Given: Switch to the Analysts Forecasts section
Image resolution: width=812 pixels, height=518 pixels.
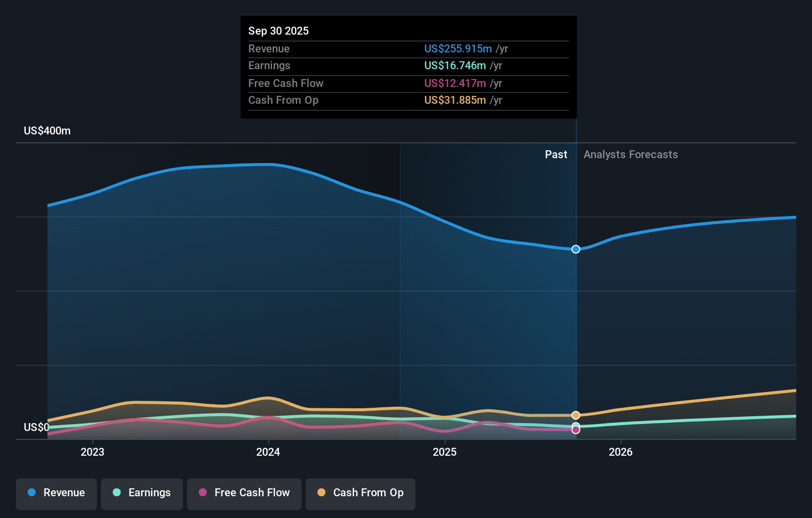Looking at the screenshot, I should pos(630,154).
